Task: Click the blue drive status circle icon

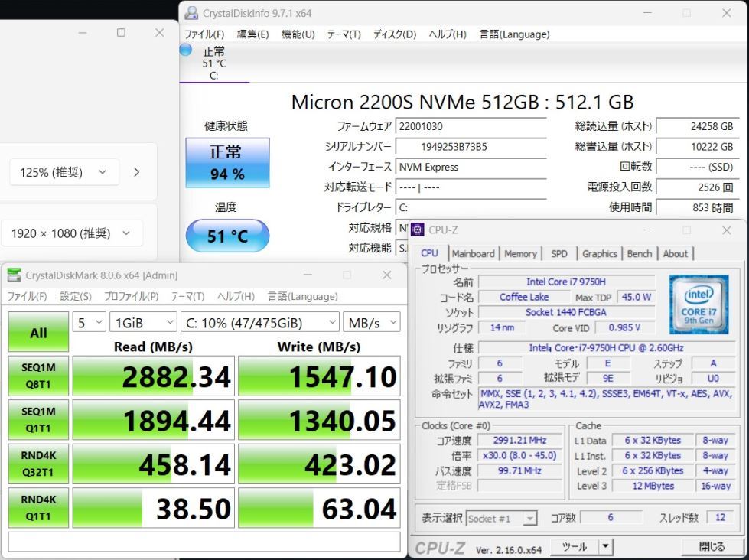Action: click(185, 50)
